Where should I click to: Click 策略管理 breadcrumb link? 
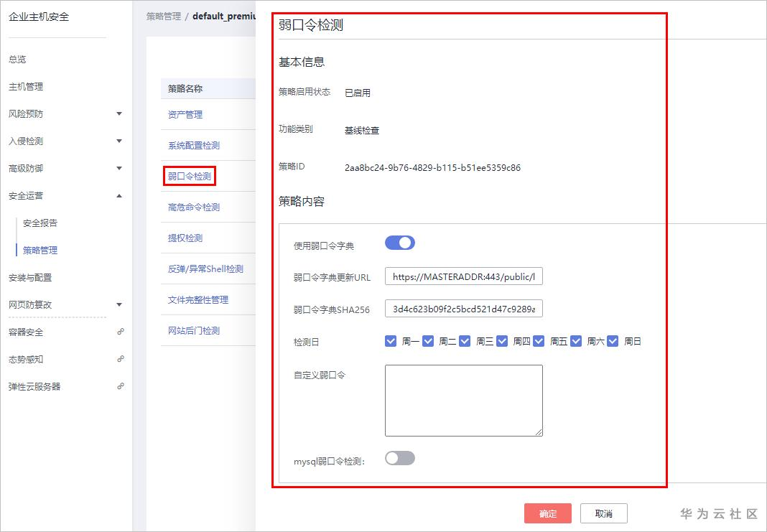pyautogui.click(x=163, y=16)
